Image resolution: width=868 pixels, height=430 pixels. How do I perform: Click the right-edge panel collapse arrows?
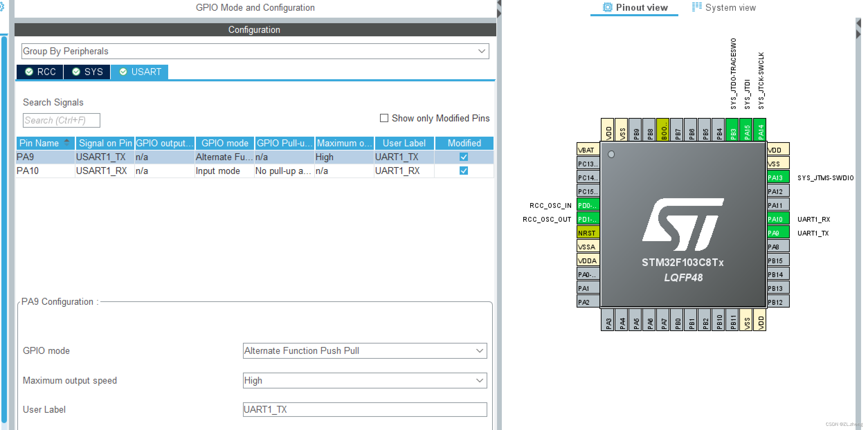tap(858, 28)
